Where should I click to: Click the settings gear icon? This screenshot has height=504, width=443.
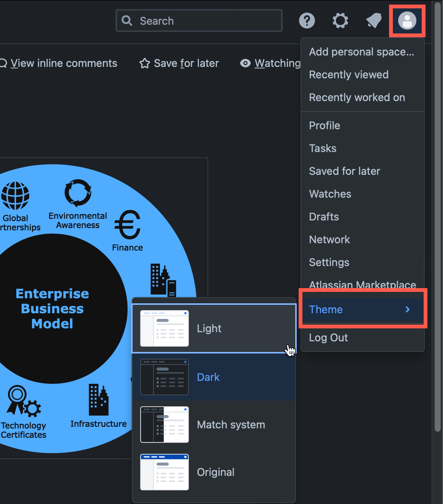click(x=340, y=21)
